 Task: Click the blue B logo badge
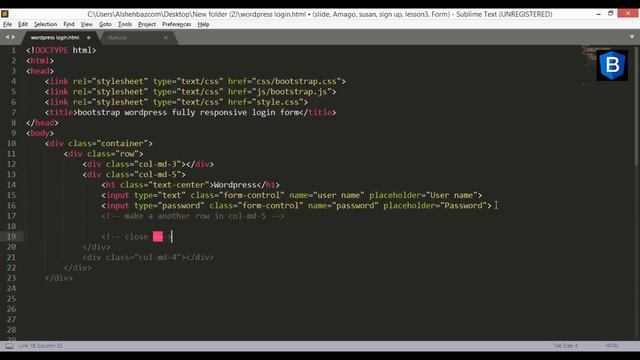click(x=612, y=65)
